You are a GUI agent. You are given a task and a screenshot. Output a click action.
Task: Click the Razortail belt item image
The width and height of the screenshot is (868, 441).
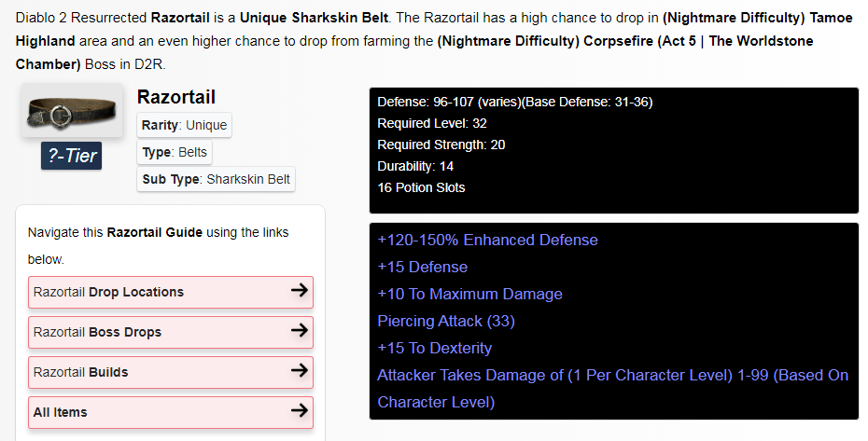72,111
